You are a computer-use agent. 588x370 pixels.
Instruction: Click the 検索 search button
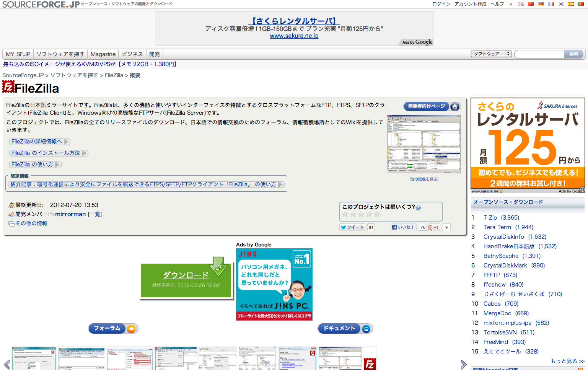click(x=574, y=54)
